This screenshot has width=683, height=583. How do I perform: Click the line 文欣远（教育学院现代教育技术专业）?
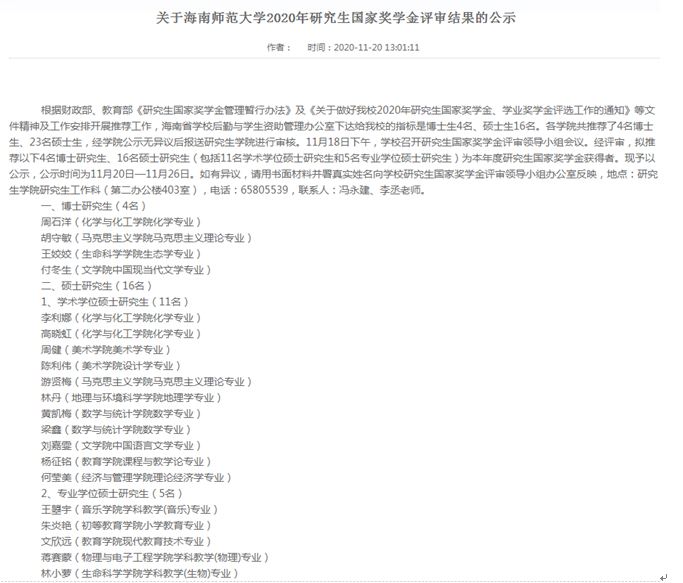126,542
